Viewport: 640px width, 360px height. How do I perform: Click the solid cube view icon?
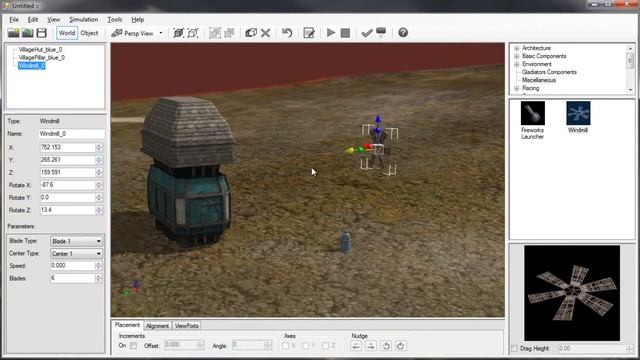[178, 33]
